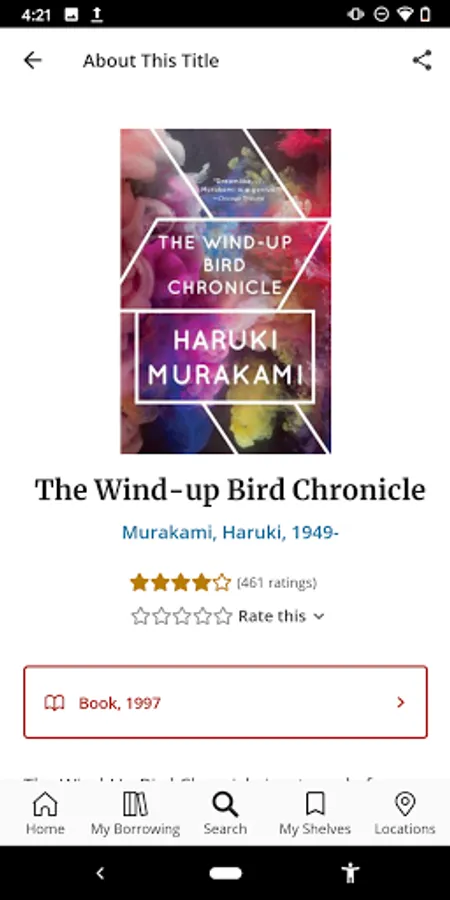The image size is (450, 900).
Task: Open author link Murakami, Haruki, 1949-
Action: pyautogui.click(x=230, y=533)
